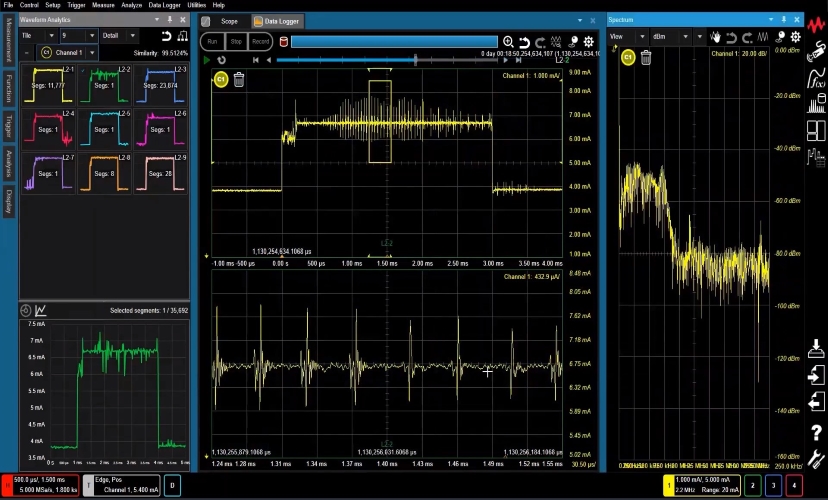This screenshot has width=828, height=500.
Task: Open the dBm units dropdown in Spectrum
Action: tap(670, 37)
